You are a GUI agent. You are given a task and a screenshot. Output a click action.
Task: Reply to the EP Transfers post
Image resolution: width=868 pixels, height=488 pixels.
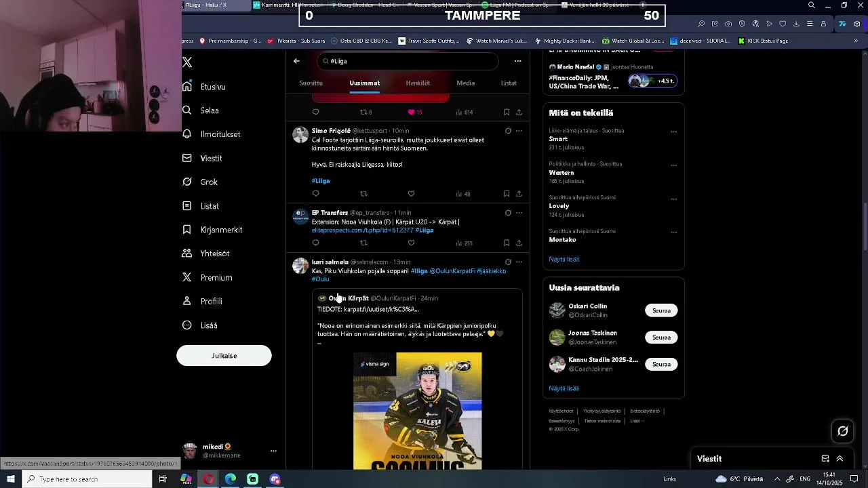(315, 243)
